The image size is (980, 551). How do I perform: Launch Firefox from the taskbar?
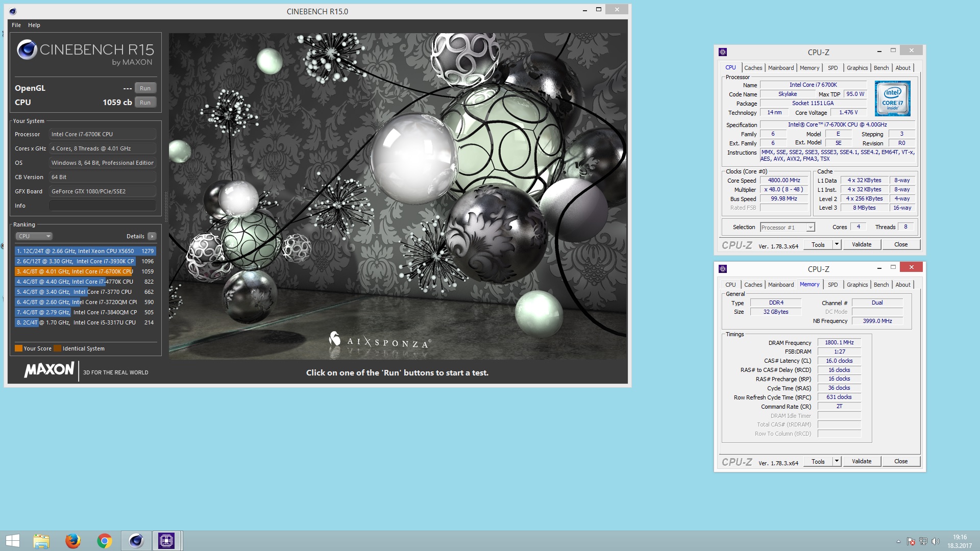(73, 541)
